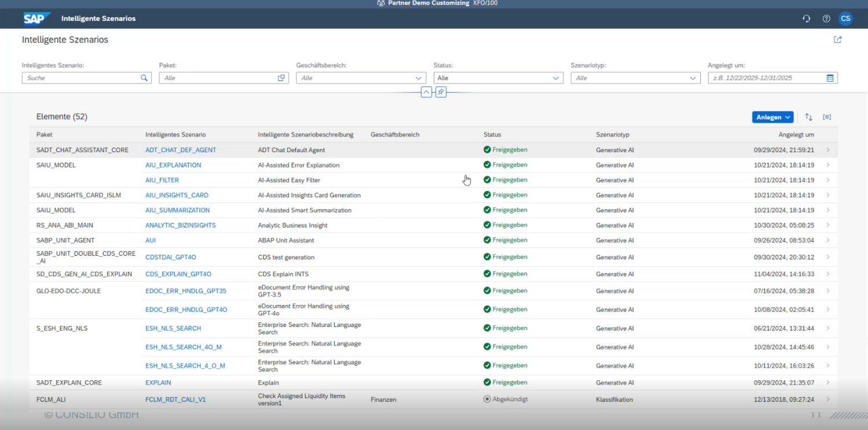Open row arrow for ESH_NLS_SEARCH_4O_M
Screen dimensions: 868x430
point(828,347)
